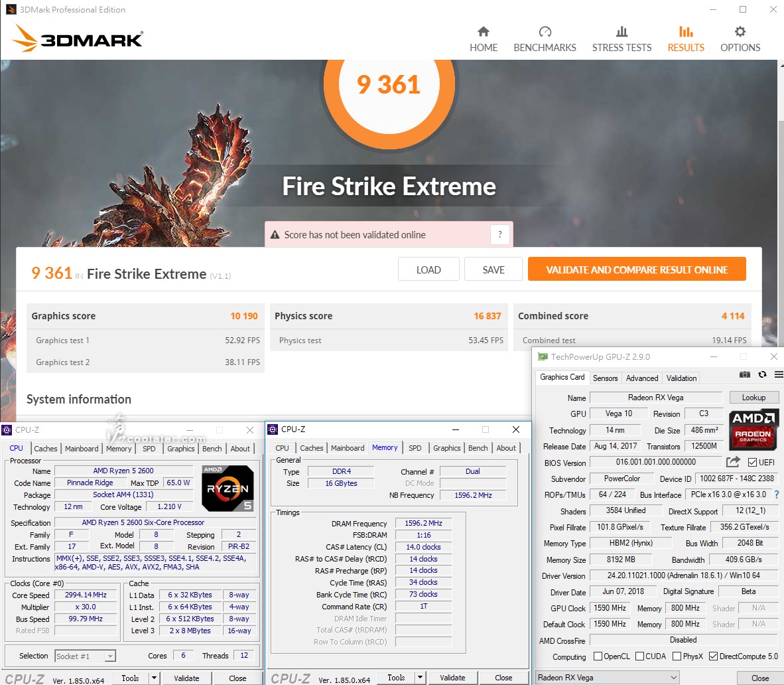
Task: Click the CPU-Z Core Speed value field
Action: [86, 595]
